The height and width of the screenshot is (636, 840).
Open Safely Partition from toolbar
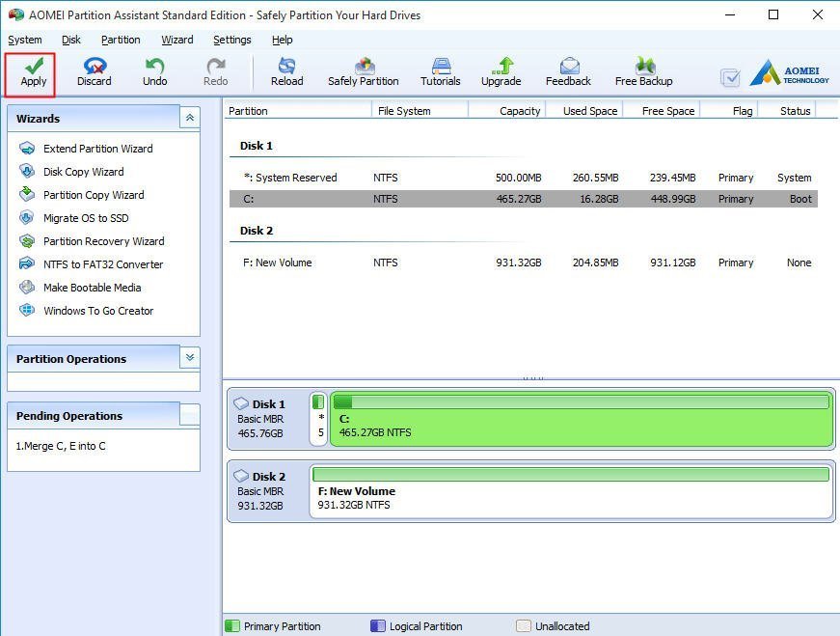coord(364,72)
